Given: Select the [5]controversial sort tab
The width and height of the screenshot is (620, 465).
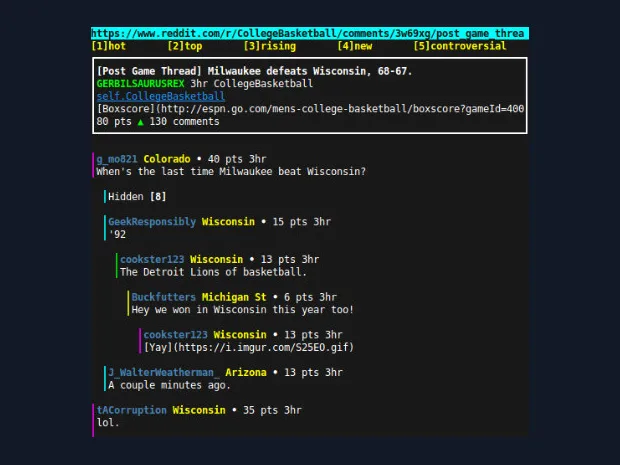Looking at the screenshot, I should tap(459, 46).
